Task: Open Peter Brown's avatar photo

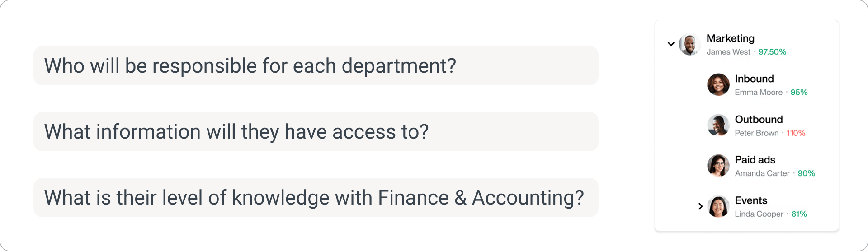Action: [x=718, y=125]
